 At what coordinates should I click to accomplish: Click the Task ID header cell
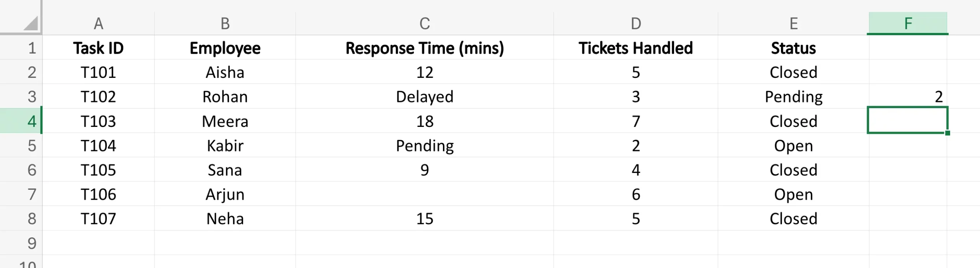[98, 48]
